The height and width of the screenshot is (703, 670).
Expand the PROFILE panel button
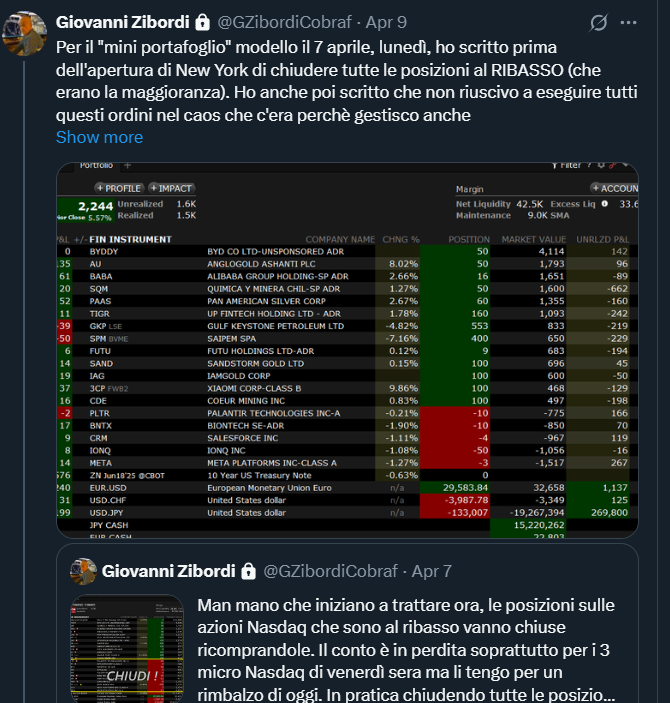tap(119, 188)
